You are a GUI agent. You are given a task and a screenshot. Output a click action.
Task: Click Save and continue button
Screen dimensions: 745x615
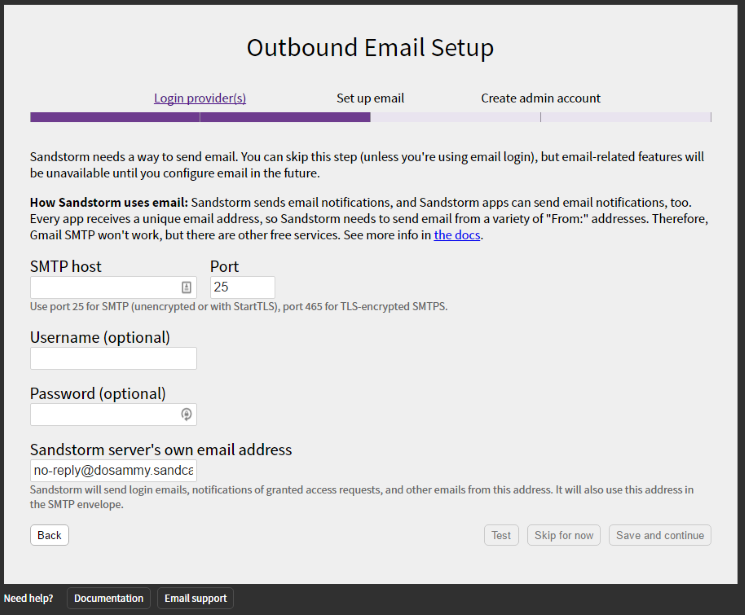click(x=660, y=535)
